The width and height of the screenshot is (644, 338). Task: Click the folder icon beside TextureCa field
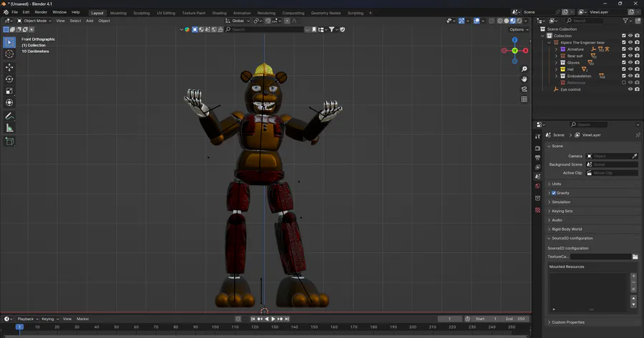tap(635, 257)
